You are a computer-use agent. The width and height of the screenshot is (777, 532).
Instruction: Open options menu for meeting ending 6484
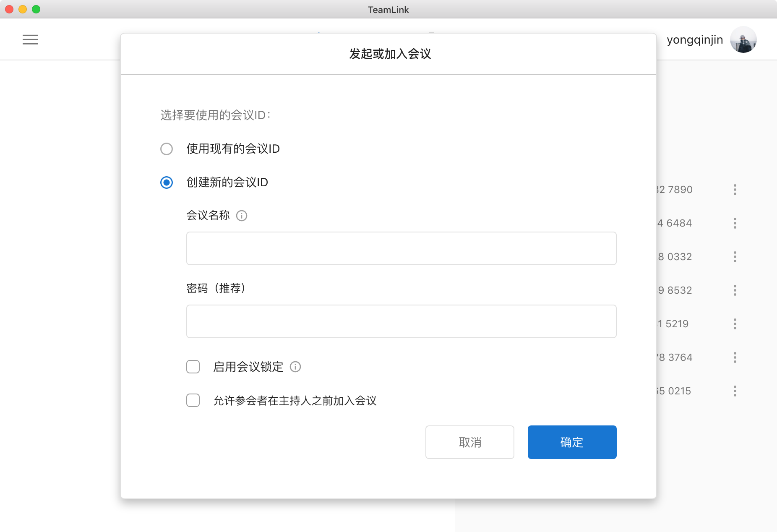coord(735,223)
